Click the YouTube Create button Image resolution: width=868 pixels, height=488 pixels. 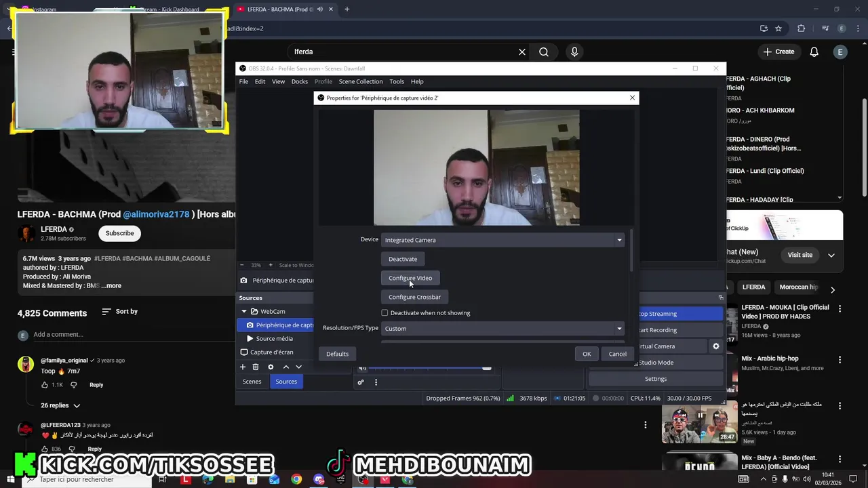pyautogui.click(x=778, y=52)
